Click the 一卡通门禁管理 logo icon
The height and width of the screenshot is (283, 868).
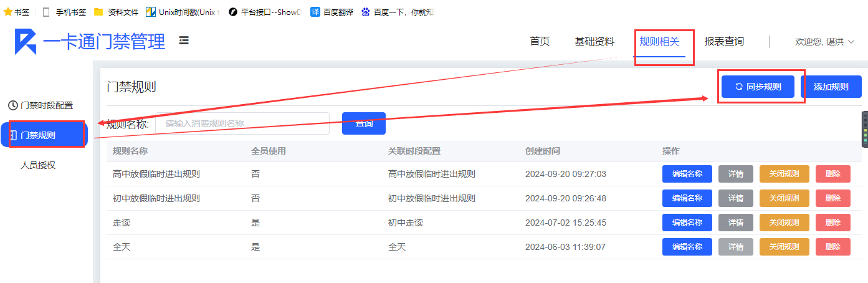coord(26,42)
